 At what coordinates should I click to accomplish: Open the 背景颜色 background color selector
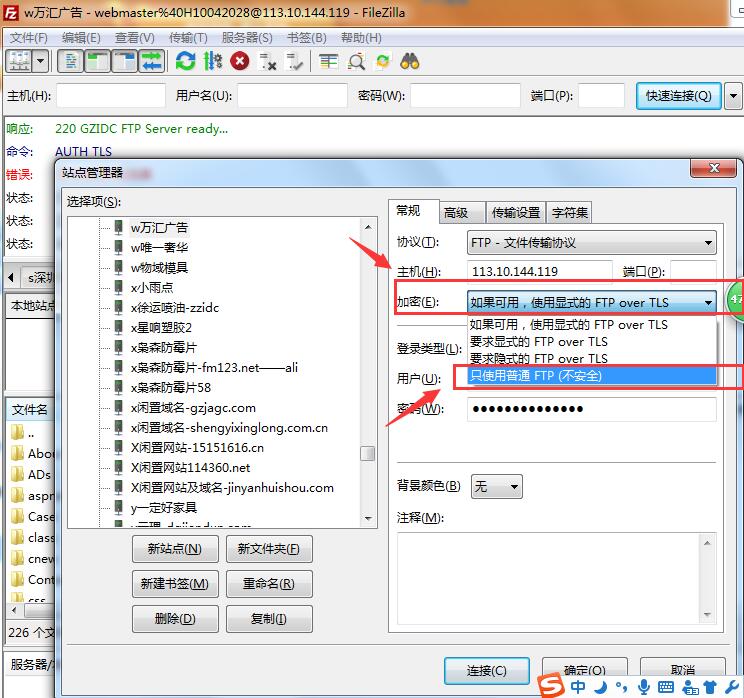497,487
